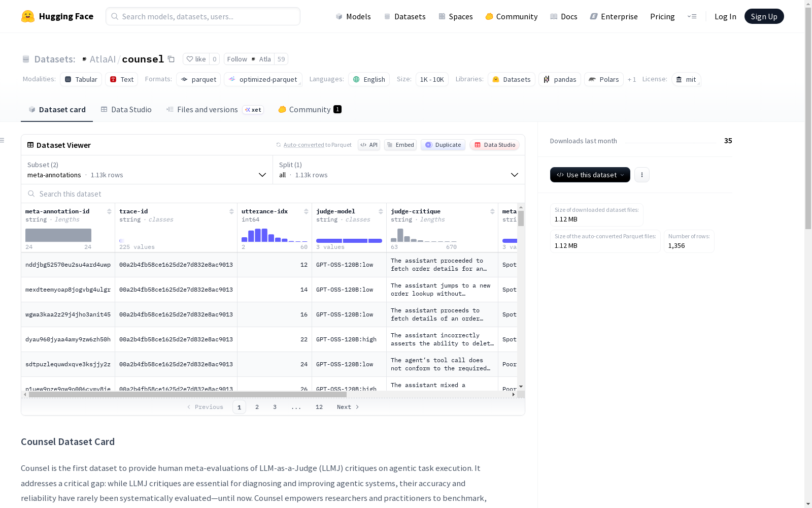Viewport: 812px width, 508px height.
Task: Click Next page in pagination
Action: pyautogui.click(x=348, y=407)
